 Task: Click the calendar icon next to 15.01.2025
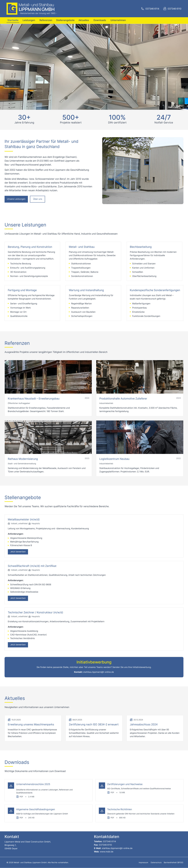[x=9, y=719]
